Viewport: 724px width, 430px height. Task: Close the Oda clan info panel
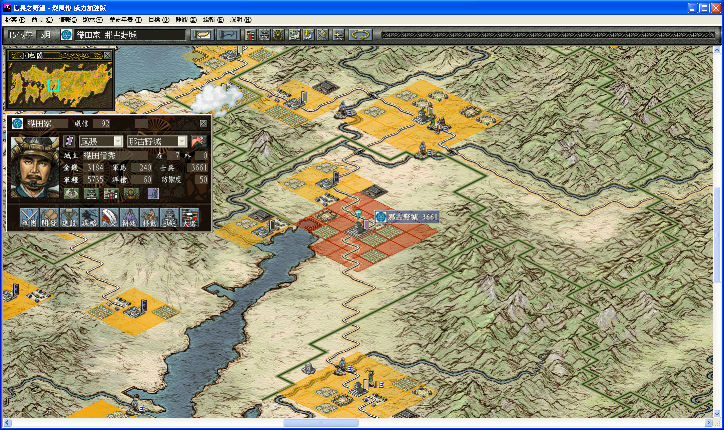[204, 122]
